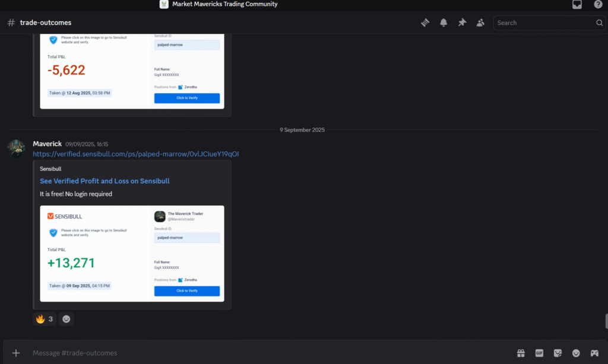Open Discord help with the question mark

(597, 4)
